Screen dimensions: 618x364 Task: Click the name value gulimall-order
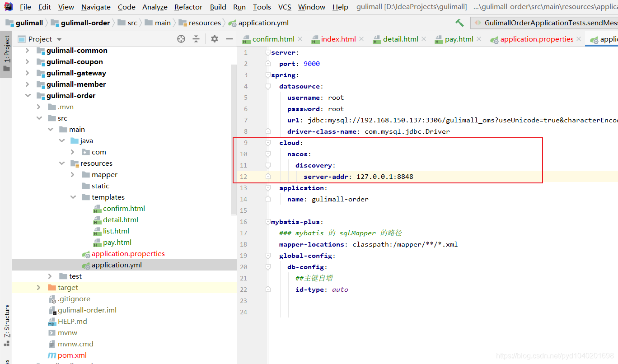[x=340, y=199]
